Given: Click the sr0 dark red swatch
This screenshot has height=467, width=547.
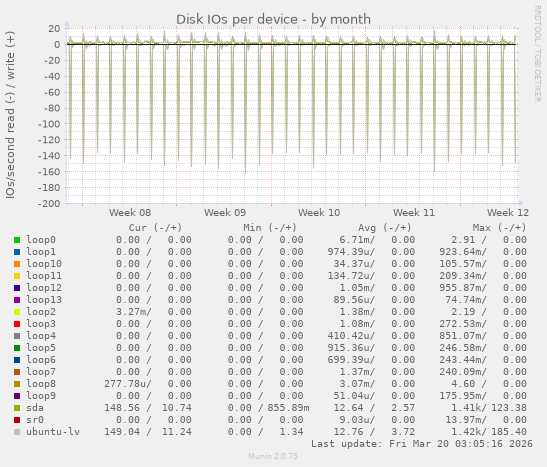Looking at the screenshot, I should click(17, 420).
